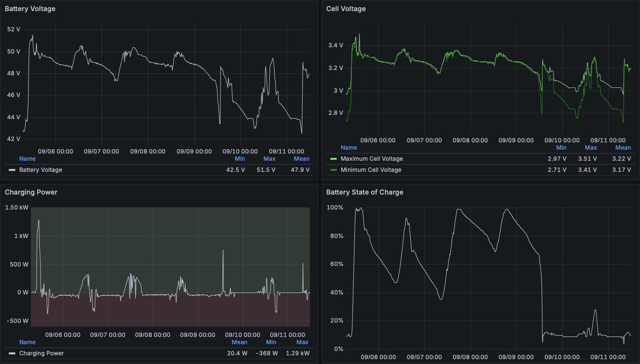Sort Battery Voltage legend by Min column
The width and height of the screenshot is (640, 364).
pos(240,159)
